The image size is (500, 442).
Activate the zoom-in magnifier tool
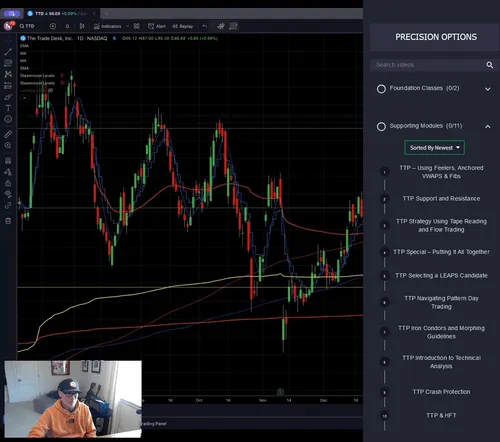tap(8, 145)
